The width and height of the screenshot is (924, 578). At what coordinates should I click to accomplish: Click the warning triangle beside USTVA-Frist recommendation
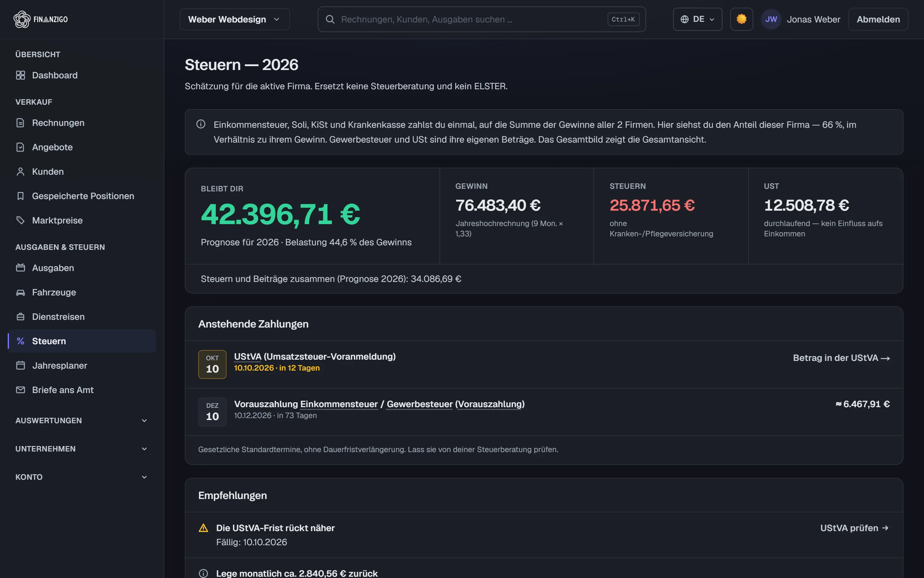click(203, 528)
